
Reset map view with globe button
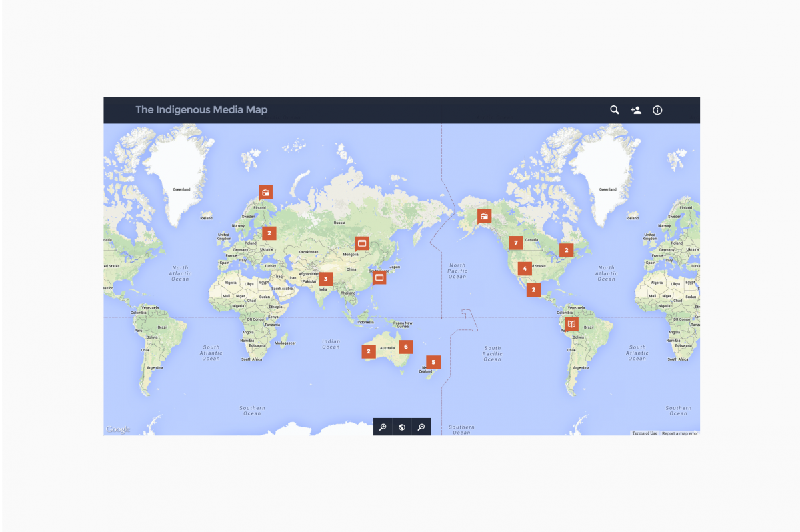402,427
